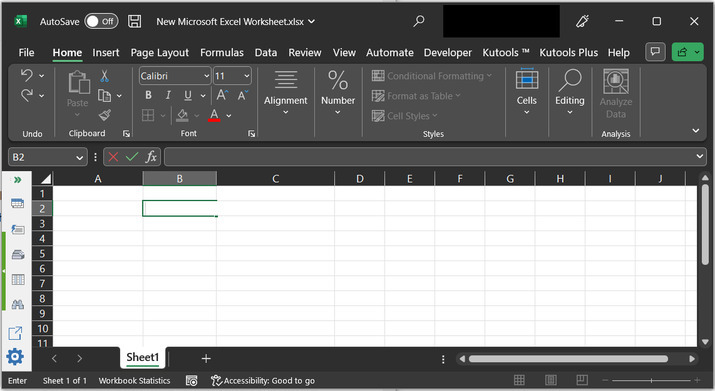Toggle Bold formatting
The width and height of the screenshot is (715, 391).
148,95
